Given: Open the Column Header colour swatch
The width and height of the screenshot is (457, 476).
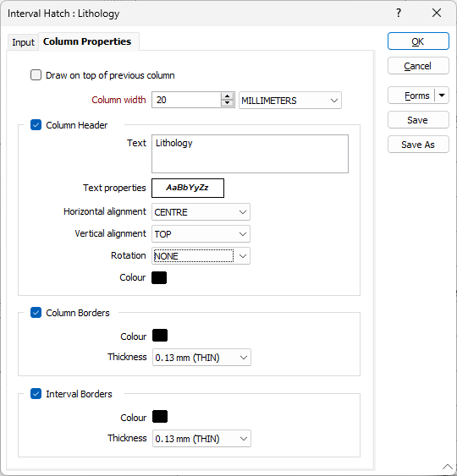Looking at the screenshot, I should click(x=159, y=277).
